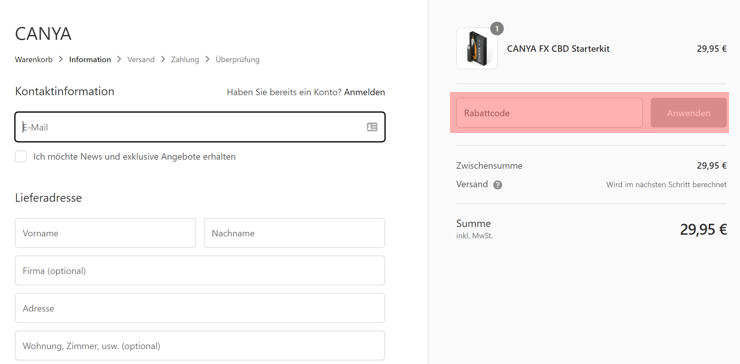Click the CANYA store logo title
This screenshot has width=740, height=364.
pyautogui.click(x=43, y=34)
